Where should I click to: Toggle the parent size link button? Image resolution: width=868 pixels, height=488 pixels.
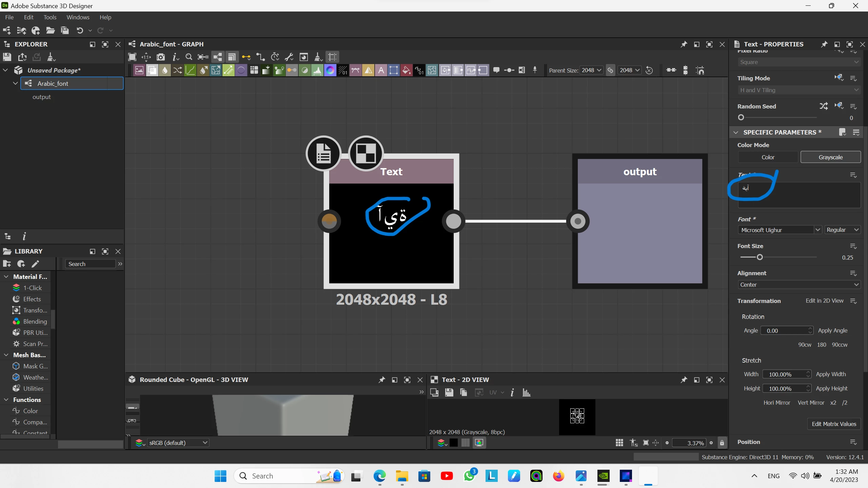(610, 70)
